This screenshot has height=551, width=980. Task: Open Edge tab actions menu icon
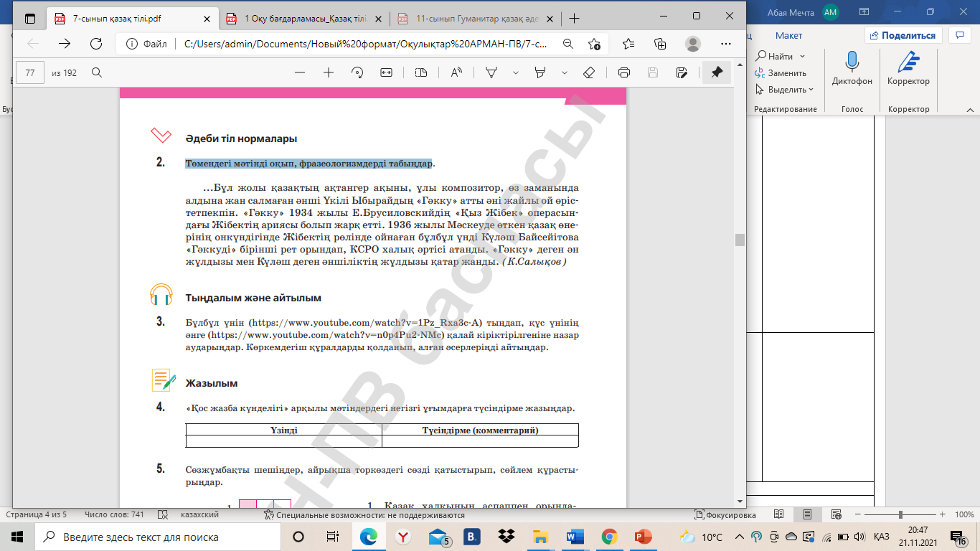click(30, 19)
